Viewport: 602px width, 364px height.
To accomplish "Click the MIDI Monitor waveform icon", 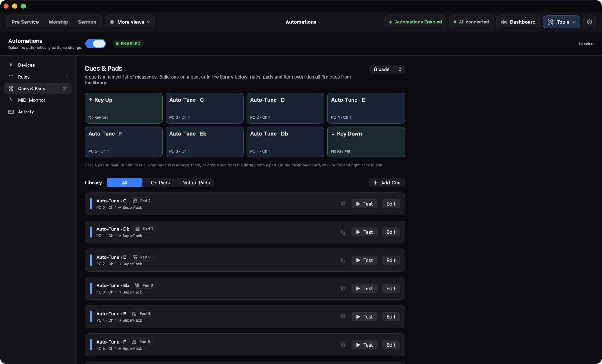I will coord(11,100).
